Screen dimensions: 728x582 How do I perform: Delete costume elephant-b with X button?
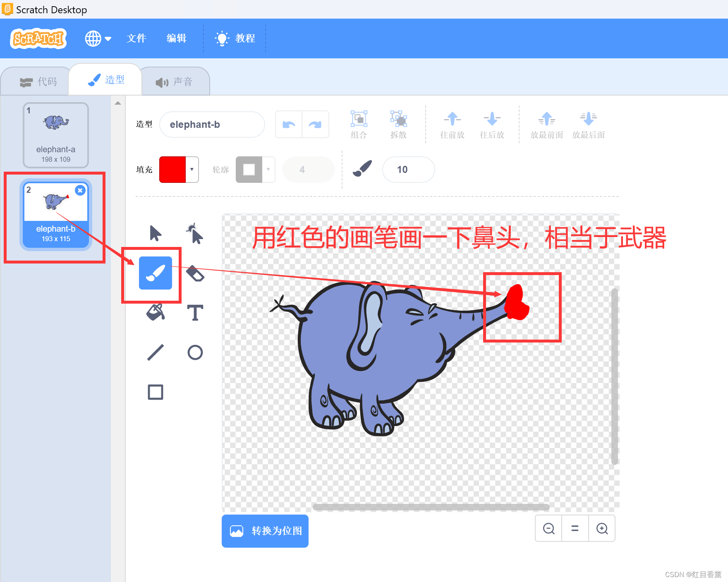tap(80, 190)
